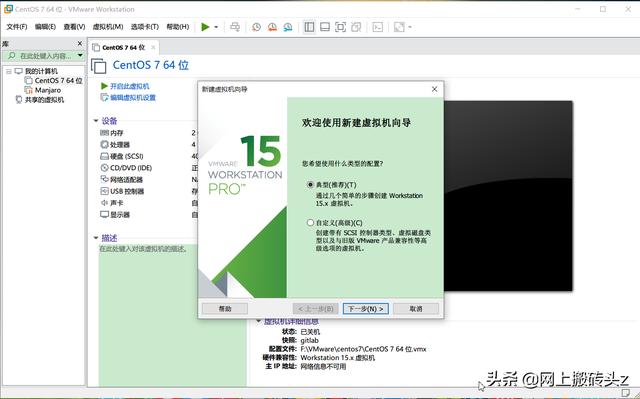
Task: Open the 选项卡(T) menu
Action: pyautogui.click(x=144, y=27)
